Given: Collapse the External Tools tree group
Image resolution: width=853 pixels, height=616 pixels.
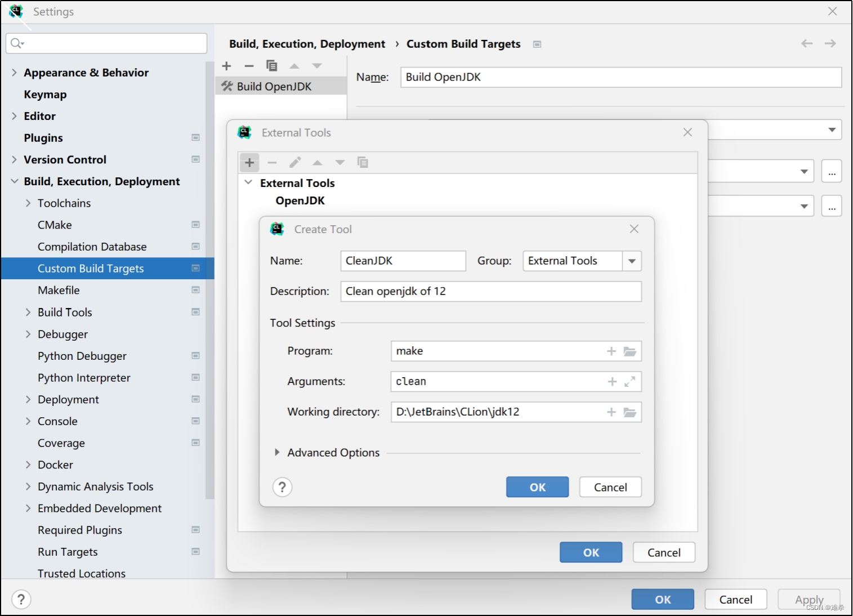Looking at the screenshot, I should tap(248, 182).
